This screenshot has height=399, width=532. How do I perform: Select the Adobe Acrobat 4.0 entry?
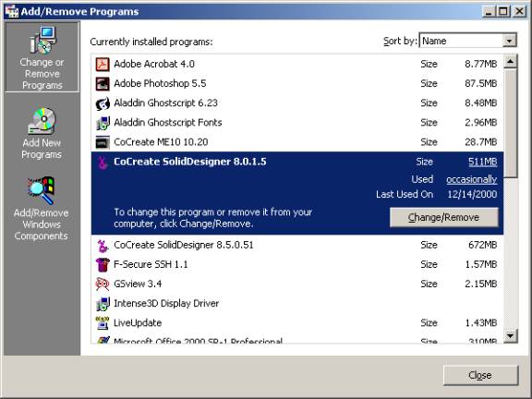297,64
